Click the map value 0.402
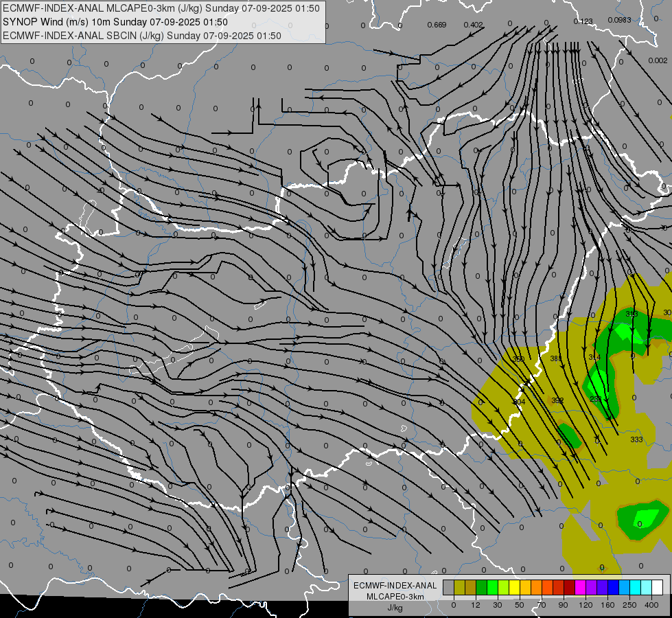 pyautogui.click(x=473, y=25)
